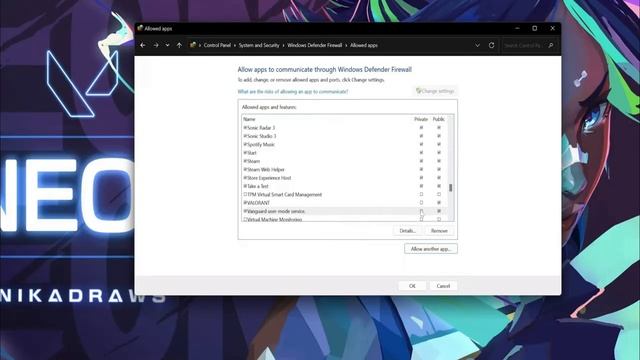The height and width of the screenshot is (360, 640).
Task: Click the Control Panel icon in the address bar
Action: [193, 45]
